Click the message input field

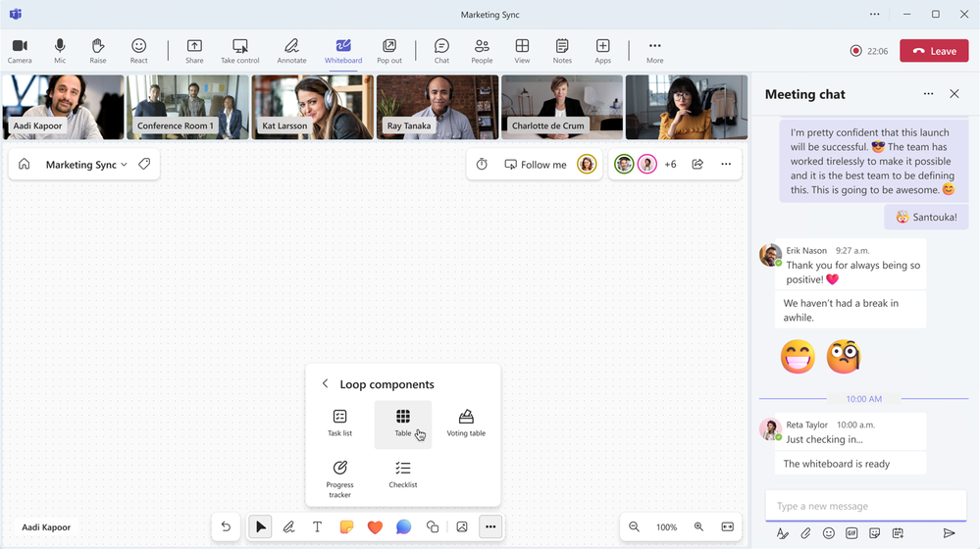(865, 506)
